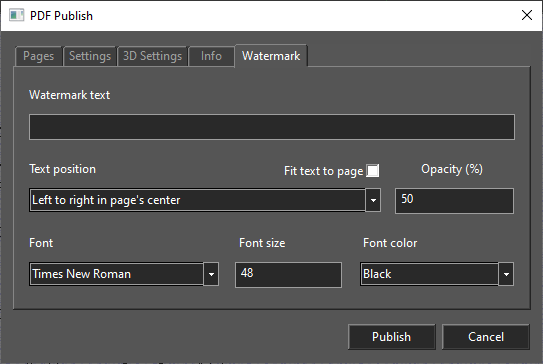
Task: Click the Opacity (%) field showing 50
Action: pos(454,201)
